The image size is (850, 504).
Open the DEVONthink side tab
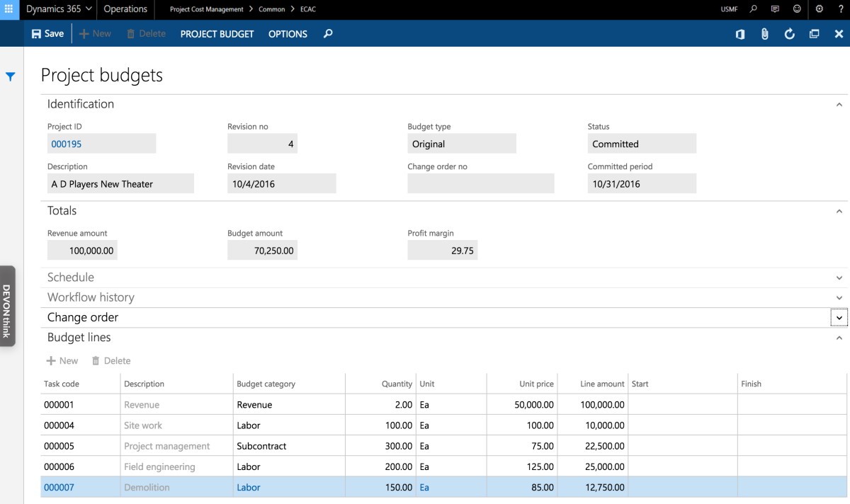coord(6,306)
